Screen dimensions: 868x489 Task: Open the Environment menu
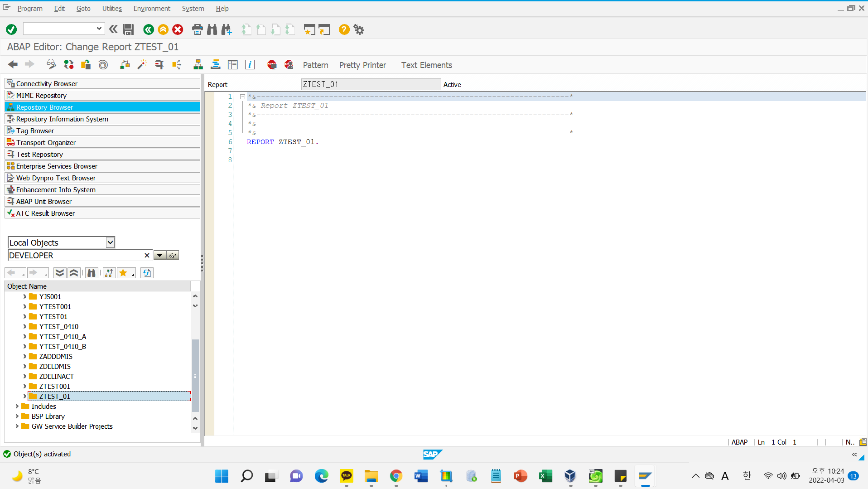[x=152, y=9]
